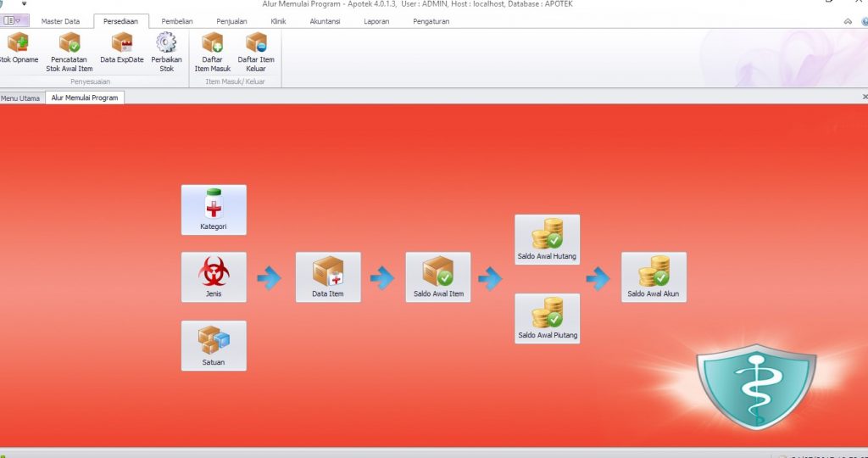Screen dimensions: 868x458
Task: Launch Perbaikan Stok gear icon
Action: pyautogui.click(x=166, y=51)
